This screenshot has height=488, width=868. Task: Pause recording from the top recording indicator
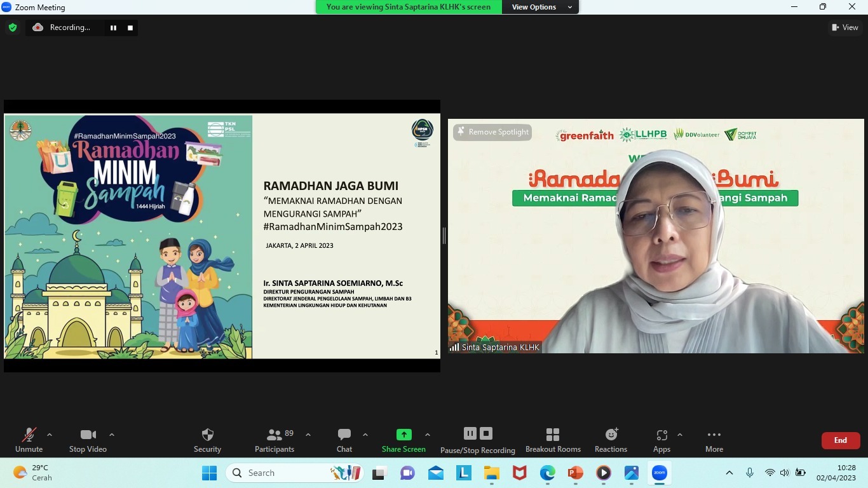coord(113,27)
